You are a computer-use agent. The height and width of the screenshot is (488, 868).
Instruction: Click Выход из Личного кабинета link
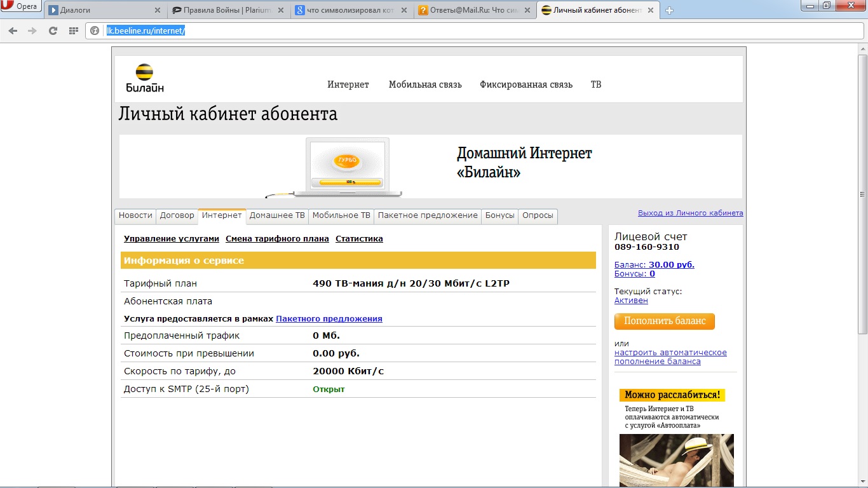click(691, 213)
